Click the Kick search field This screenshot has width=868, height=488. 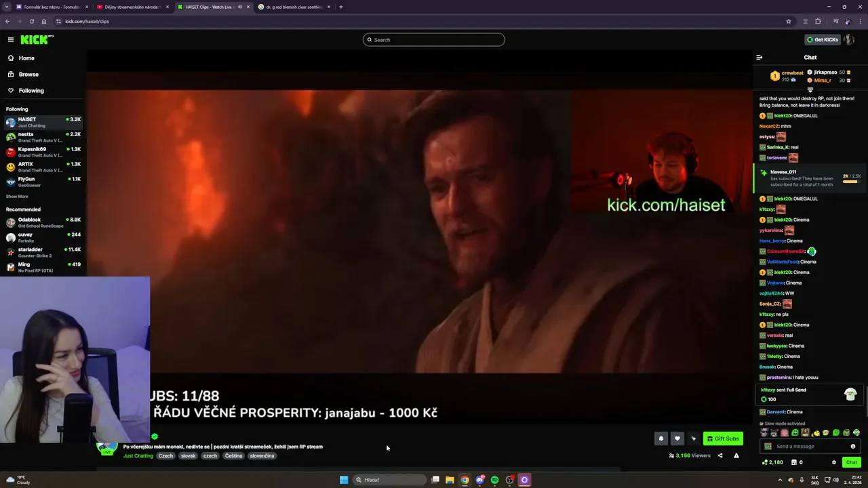pos(434,40)
